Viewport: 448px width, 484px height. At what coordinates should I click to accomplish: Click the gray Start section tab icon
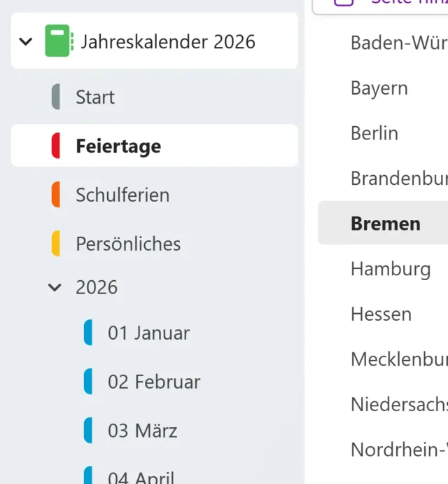(56, 97)
